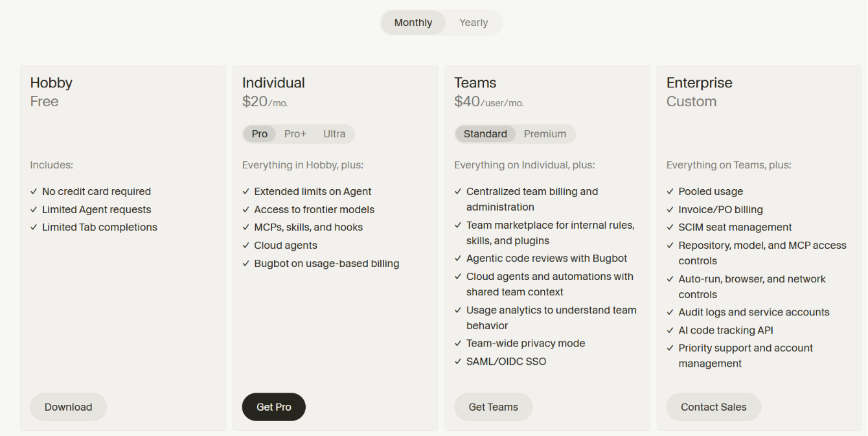Screen dimensions: 868x436
Task: Click checkmark beside Team-wide privacy mode
Action: (x=459, y=343)
